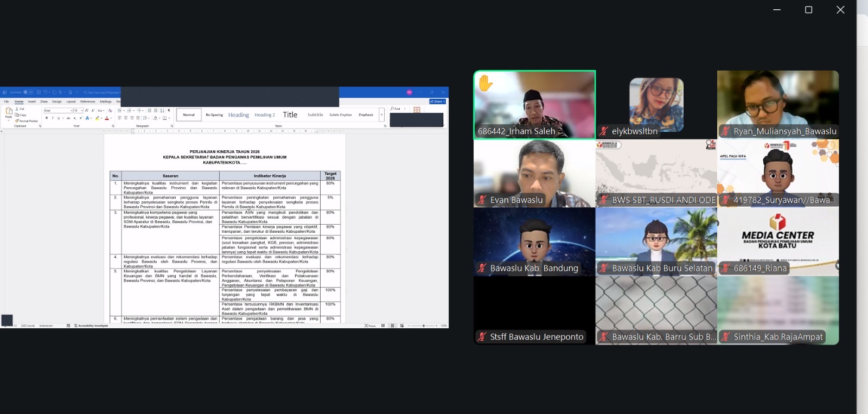The height and width of the screenshot is (414, 868).
Task: Click muted microphone icon on Evan Bawaslu
Action: [x=482, y=200]
